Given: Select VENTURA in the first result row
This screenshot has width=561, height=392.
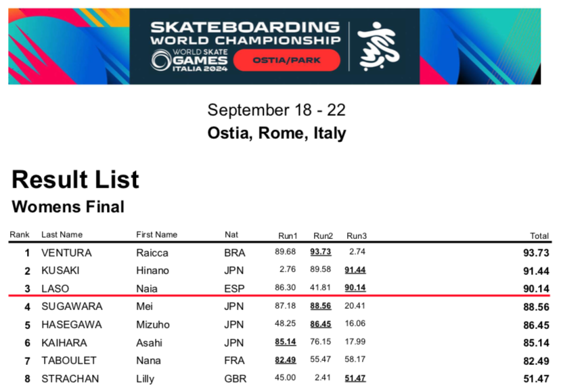Looking at the screenshot, I should click(66, 253).
